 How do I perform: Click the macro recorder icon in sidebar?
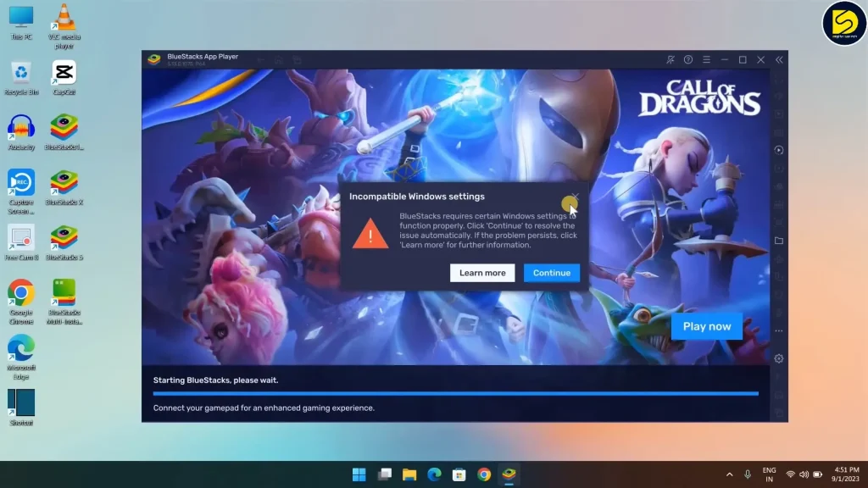pyautogui.click(x=778, y=150)
